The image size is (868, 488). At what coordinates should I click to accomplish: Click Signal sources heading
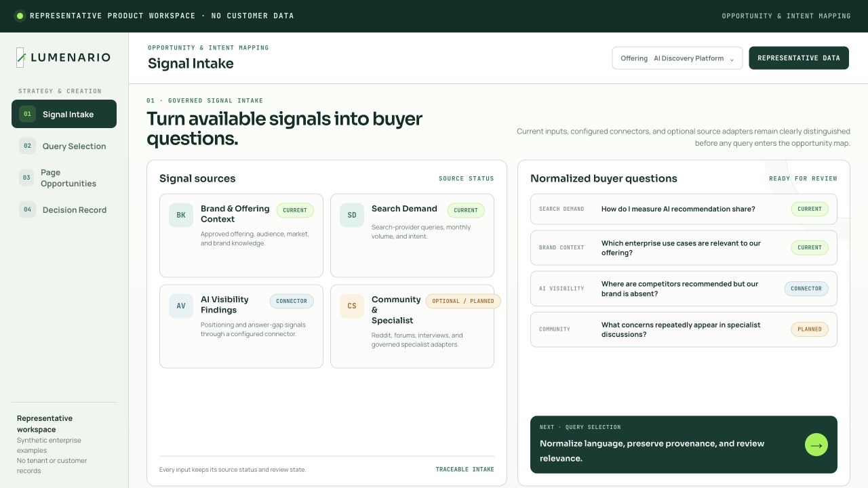pyautogui.click(x=197, y=178)
